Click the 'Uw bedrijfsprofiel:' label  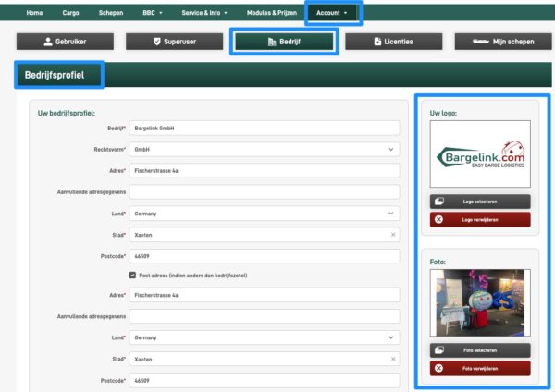coord(67,113)
